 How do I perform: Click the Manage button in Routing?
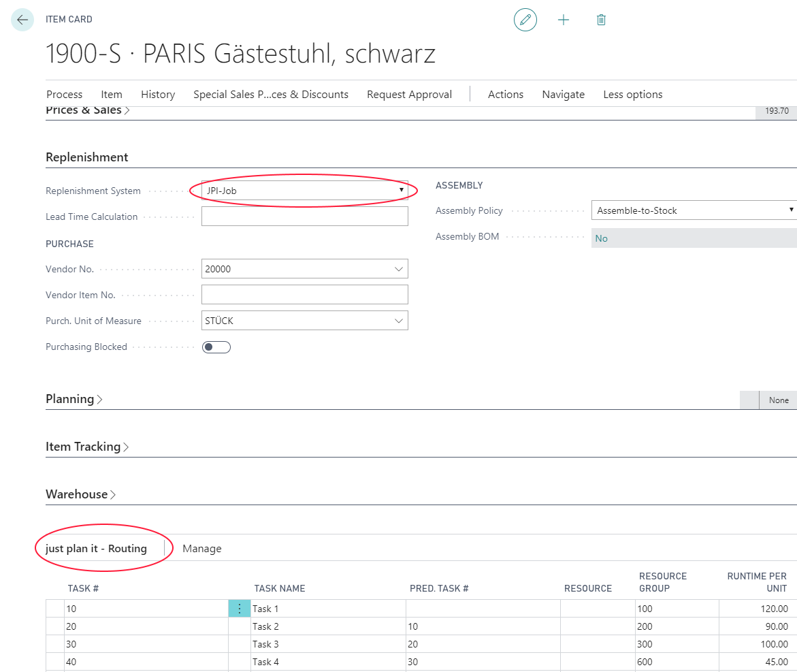coord(201,549)
